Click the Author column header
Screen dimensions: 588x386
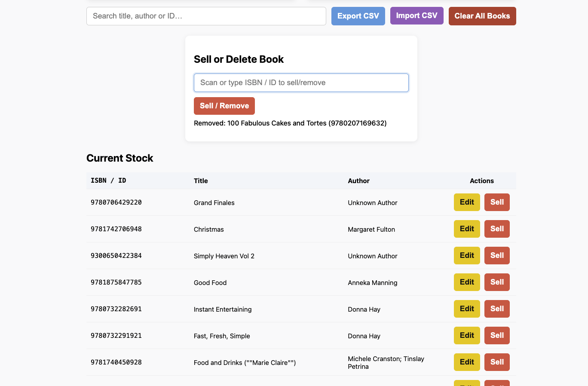pos(358,181)
